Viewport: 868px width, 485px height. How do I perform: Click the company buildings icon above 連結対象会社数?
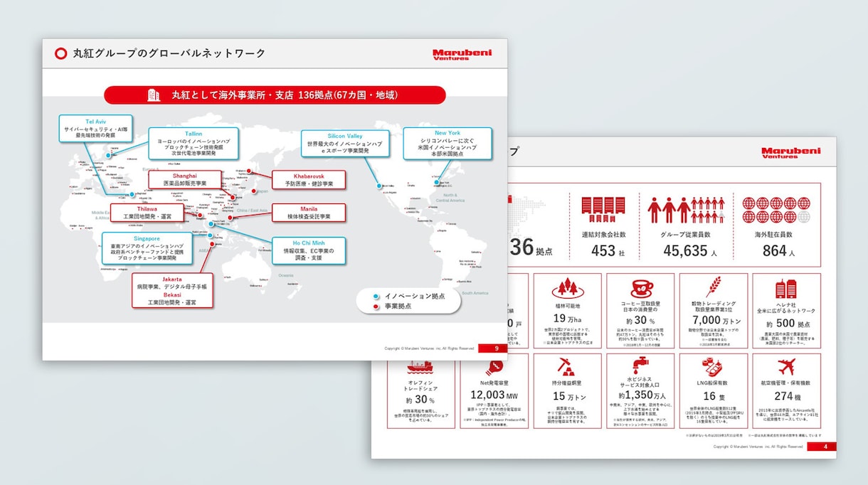coord(603,210)
